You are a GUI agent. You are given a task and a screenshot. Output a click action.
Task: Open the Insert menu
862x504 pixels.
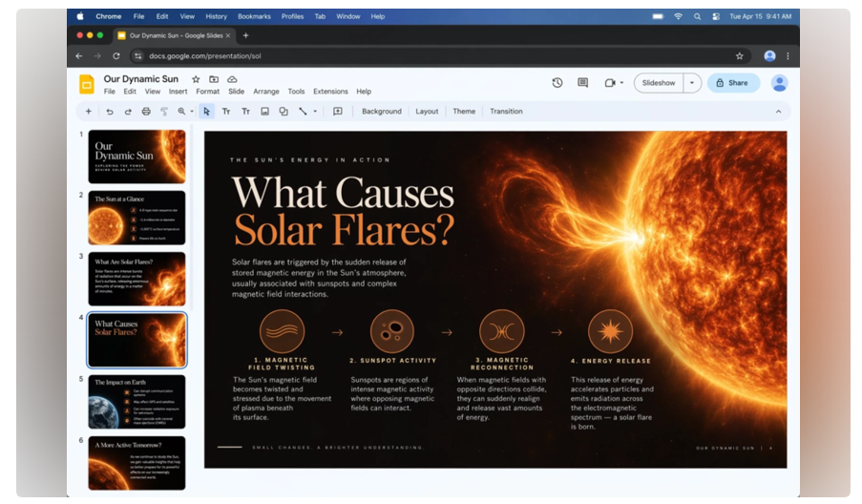[x=179, y=92]
